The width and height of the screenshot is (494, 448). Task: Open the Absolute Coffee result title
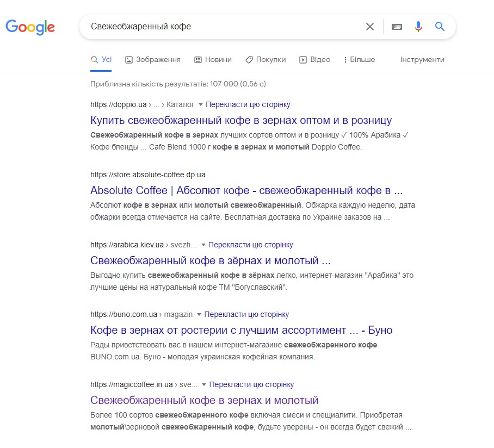click(246, 190)
